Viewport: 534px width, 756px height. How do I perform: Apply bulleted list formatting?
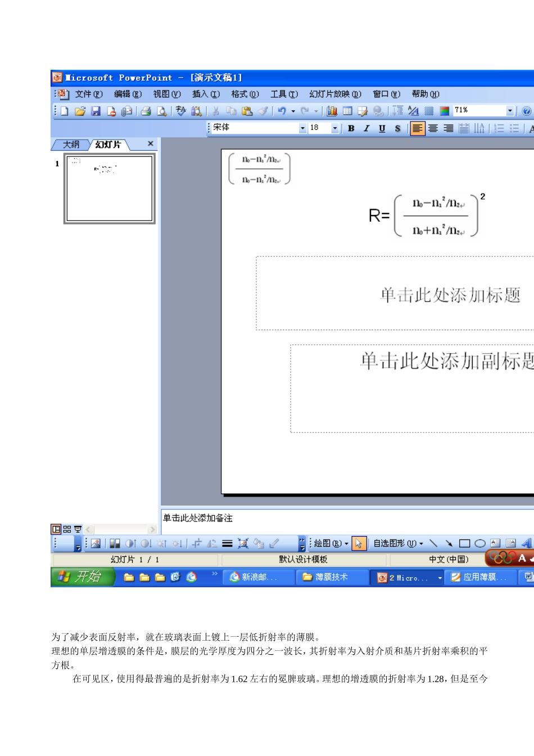514,128
